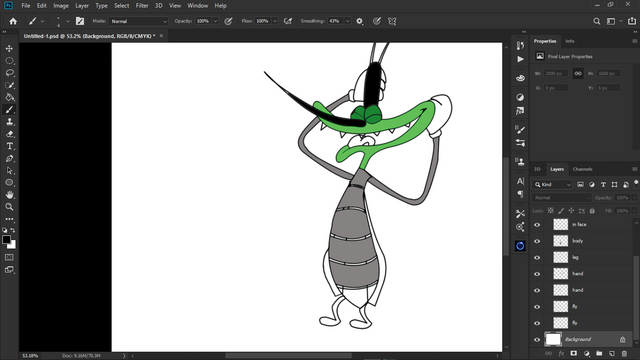Select the Lasso tool
Viewport: 640px width, 360px height.
click(x=9, y=73)
